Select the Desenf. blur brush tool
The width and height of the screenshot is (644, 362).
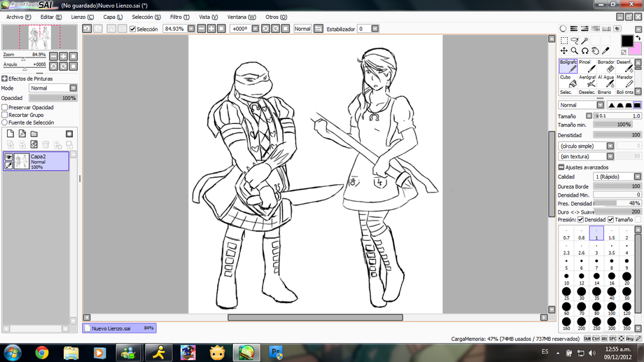pos(624,66)
